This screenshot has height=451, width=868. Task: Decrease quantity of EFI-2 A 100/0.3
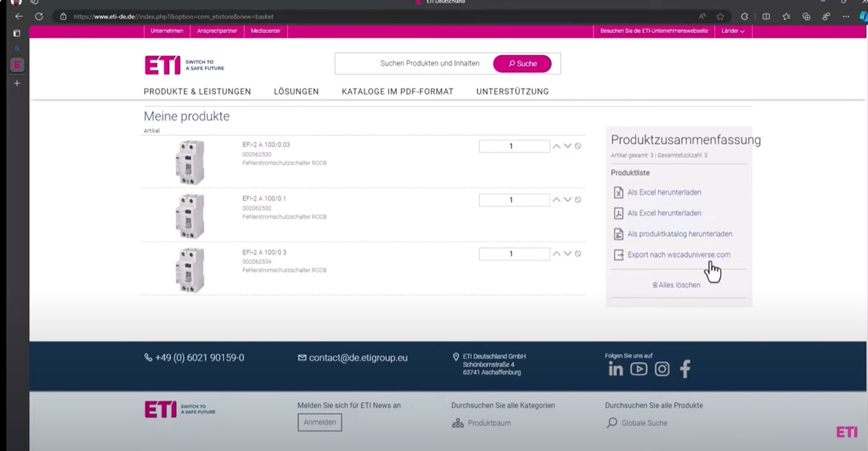tap(568, 253)
